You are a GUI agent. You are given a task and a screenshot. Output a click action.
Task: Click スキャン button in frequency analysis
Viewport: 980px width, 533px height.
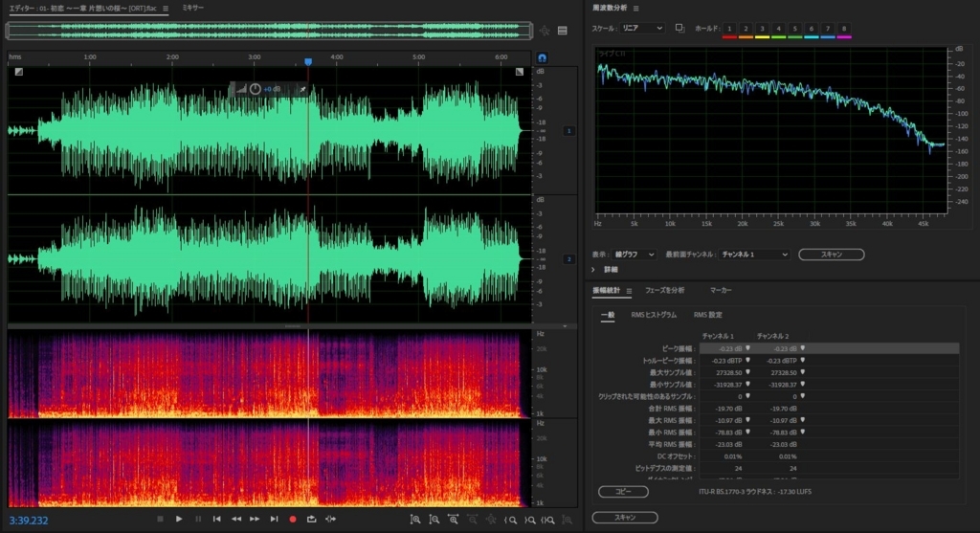[x=832, y=255]
